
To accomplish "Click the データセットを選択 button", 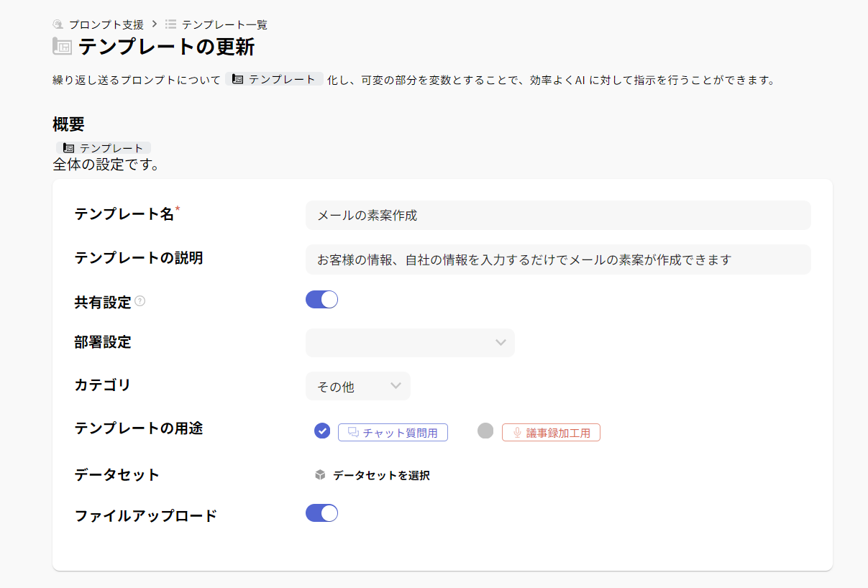I will (381, 475).
